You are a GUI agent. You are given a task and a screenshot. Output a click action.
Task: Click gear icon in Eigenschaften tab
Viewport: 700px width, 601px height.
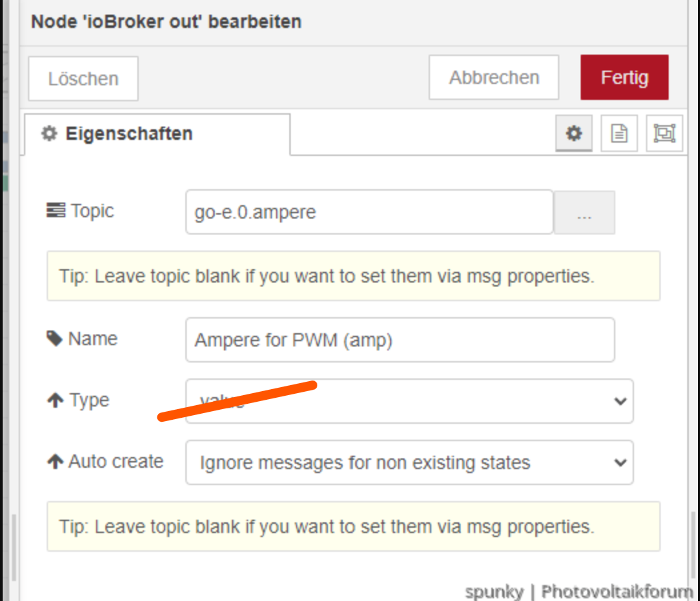tap(49, 133)
